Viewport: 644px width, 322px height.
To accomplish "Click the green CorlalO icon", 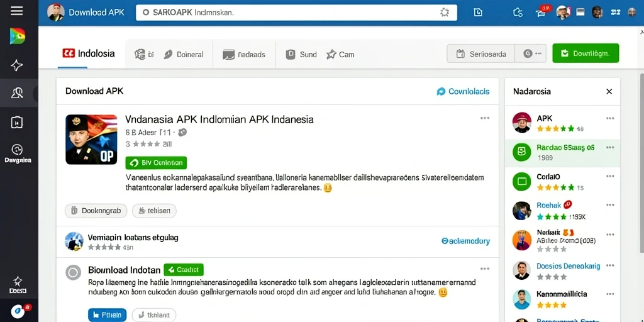I will [522, 181].
